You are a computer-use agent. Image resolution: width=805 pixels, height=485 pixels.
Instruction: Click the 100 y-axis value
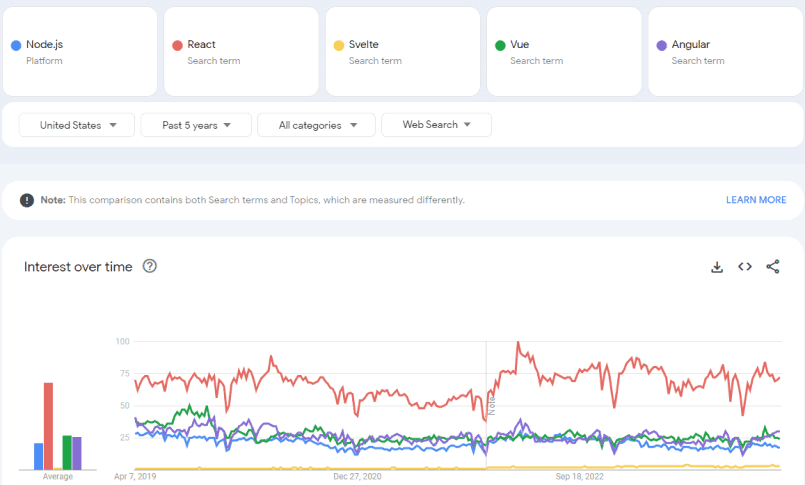(x=123, y=341)
